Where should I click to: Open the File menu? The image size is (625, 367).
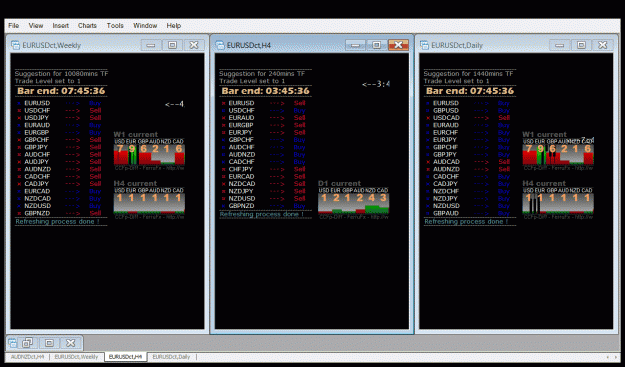pos(14,26)
